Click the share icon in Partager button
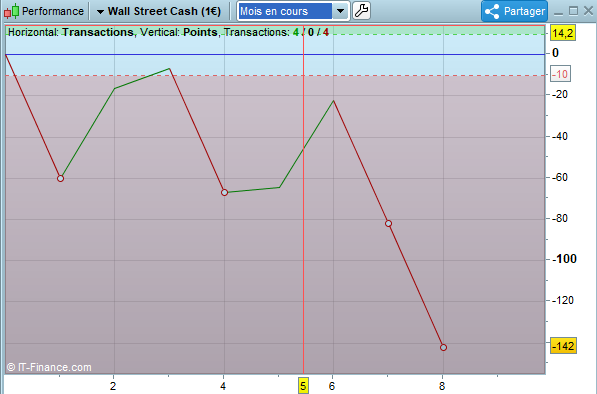This screenshot has width=597, height=394. click(492, 11)
